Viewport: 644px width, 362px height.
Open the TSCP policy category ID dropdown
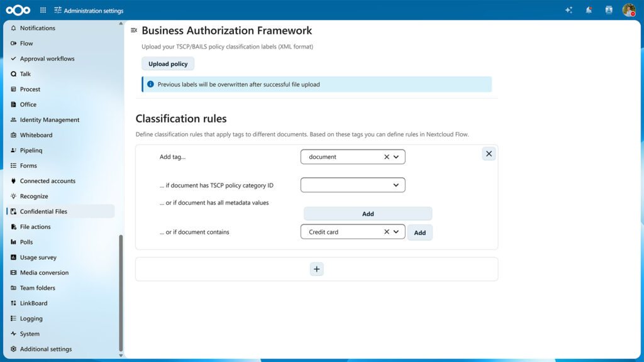[353, 185]
